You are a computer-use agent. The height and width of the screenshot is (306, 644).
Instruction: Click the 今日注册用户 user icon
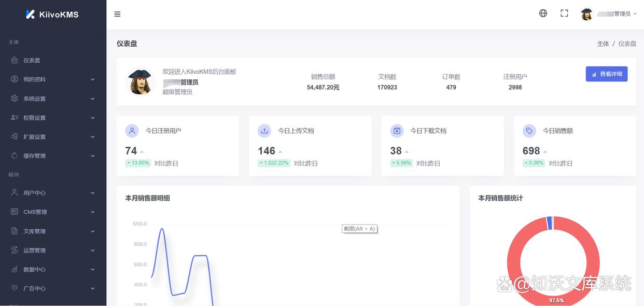click(131, 130)
